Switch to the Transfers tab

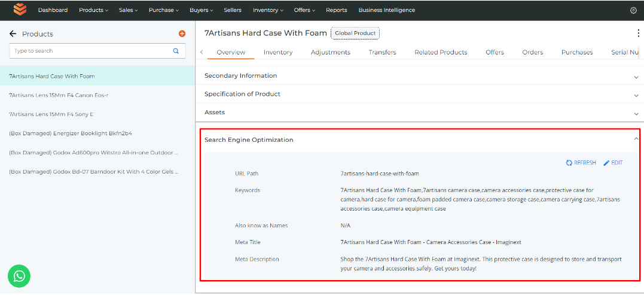(x=382, y=52)
